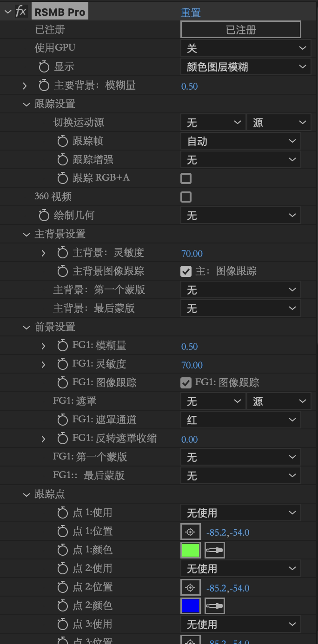Viewport: 318px width, 644px height.
Task: Uncheck the 主：图像跟踪 checkbox
Action: [x=186, y=271]
